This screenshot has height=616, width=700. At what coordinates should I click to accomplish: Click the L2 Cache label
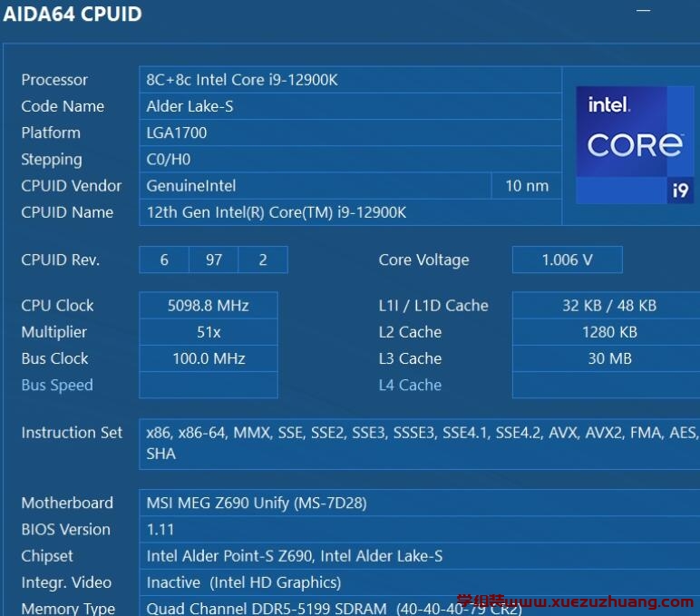click(x=410, y=332)
